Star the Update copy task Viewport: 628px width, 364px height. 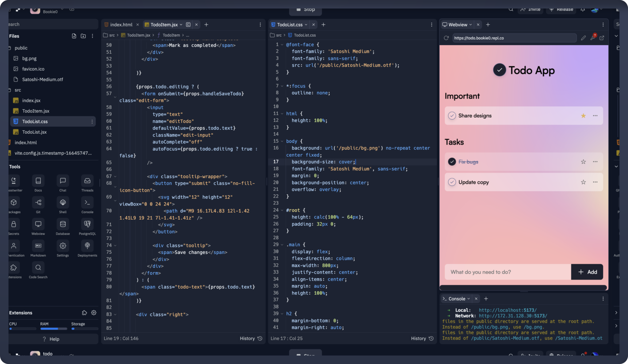[583, 182]
